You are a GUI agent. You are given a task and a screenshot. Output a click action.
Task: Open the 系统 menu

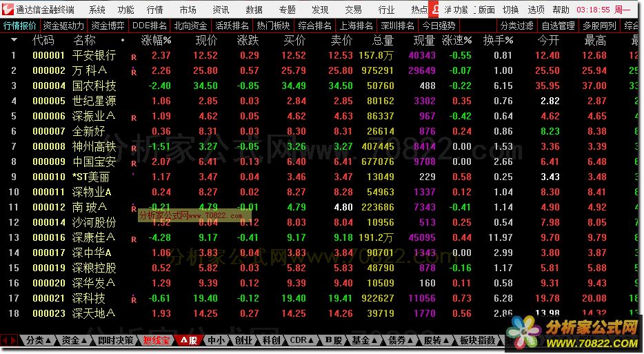tap(97, 10)
